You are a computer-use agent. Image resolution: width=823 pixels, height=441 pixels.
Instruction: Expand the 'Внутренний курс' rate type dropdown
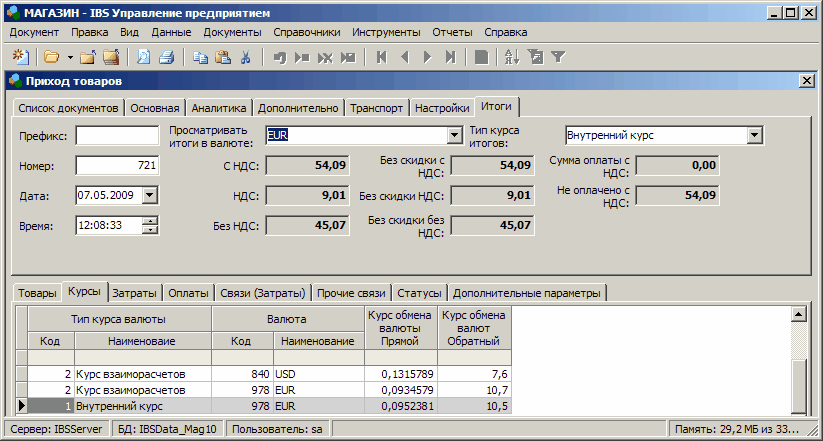pyautogui.click(x=755, y=135)
